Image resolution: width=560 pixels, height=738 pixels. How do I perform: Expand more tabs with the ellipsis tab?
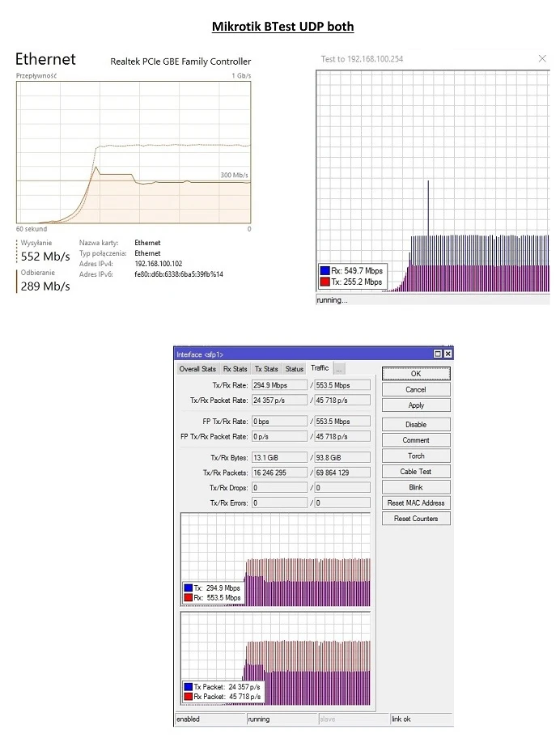[339, 369]
